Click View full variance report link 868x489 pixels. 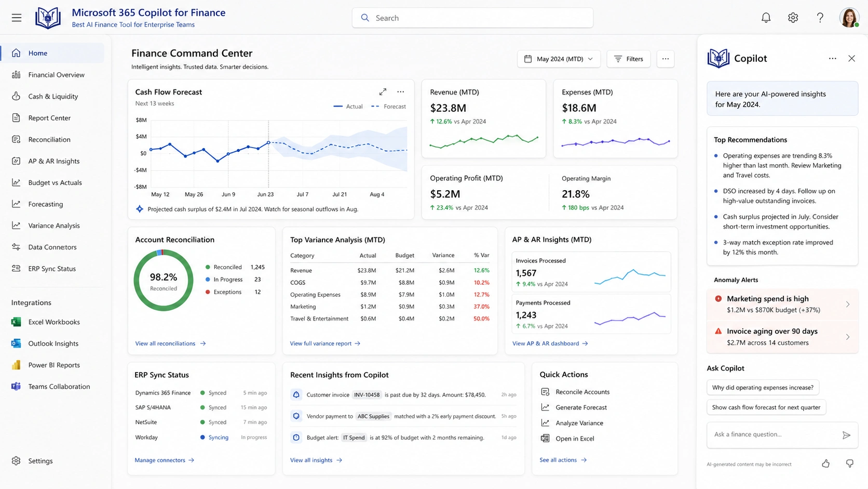(x=325, y=343)
